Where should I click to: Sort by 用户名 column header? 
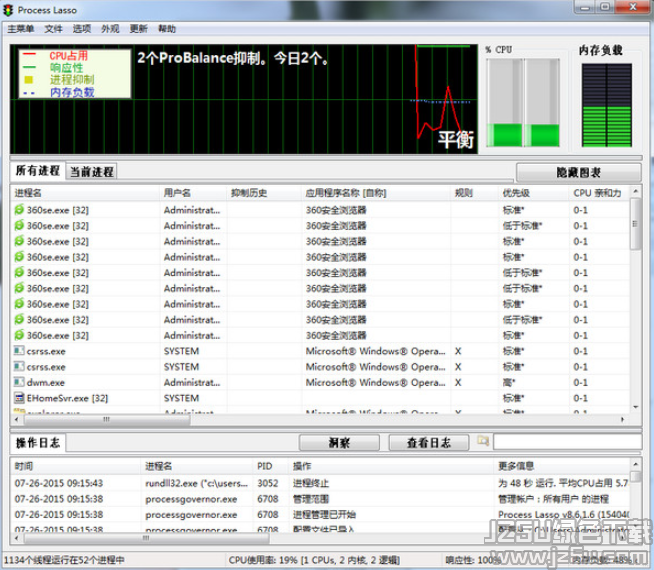193,193
